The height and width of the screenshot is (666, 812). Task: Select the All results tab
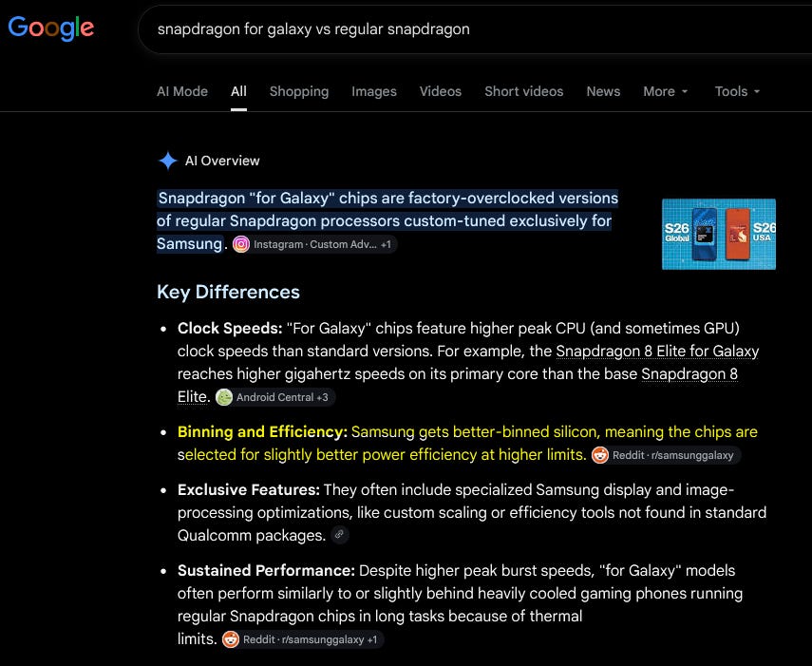238,91
